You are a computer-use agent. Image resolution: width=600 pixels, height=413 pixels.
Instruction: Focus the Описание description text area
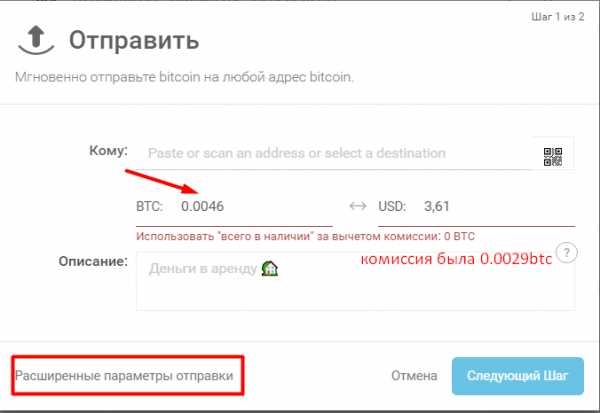[x=355, y=281]
